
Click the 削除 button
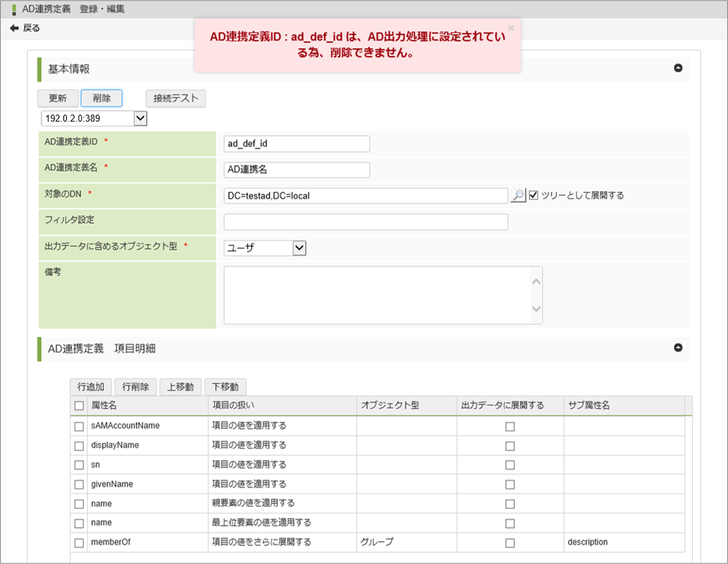101,99
